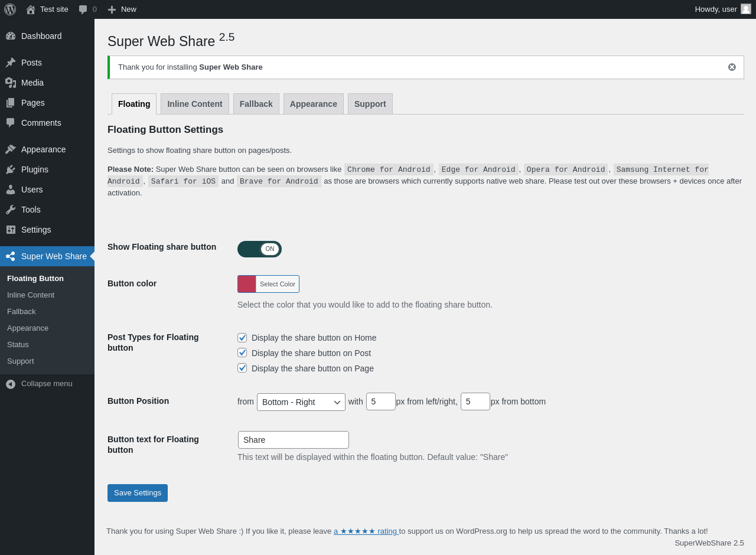The height and width of the screenshot is (555, 756).
Task: Click the Tools wrench icon
Action: pos(11,210)
